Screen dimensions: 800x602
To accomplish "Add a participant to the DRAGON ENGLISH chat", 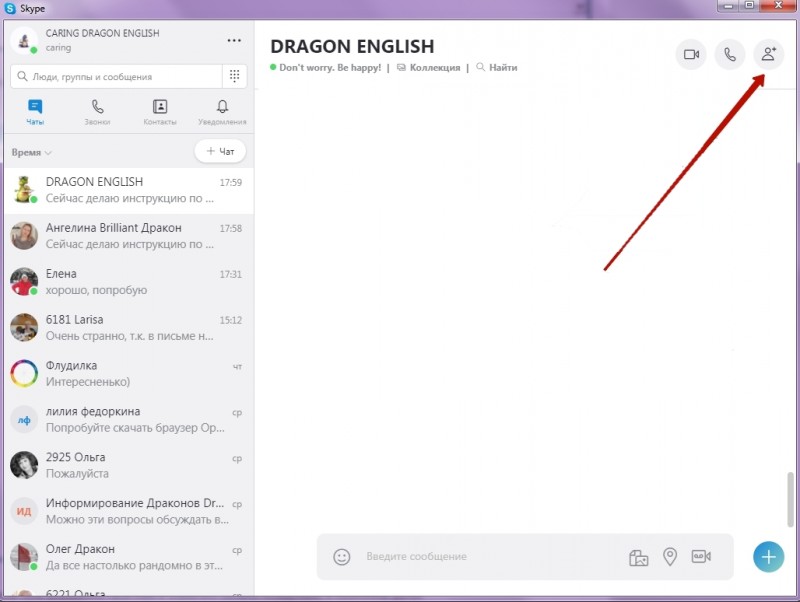I will (768, 54).
